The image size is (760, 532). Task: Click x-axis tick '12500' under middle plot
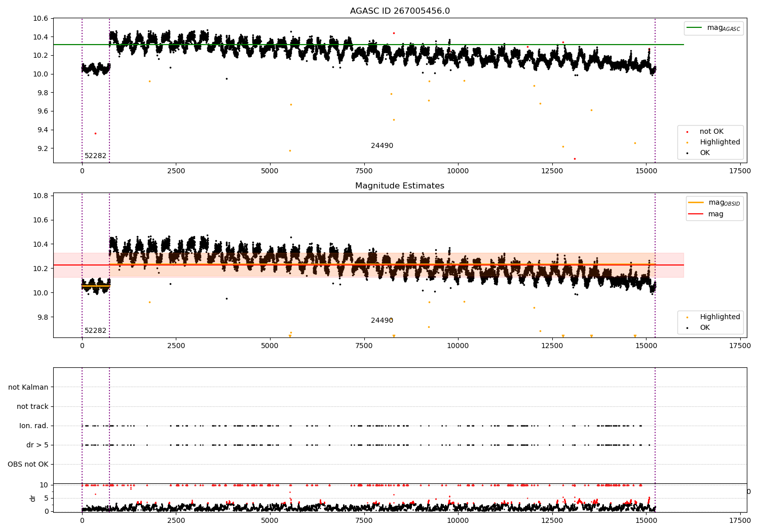pyautogui.click(x=552, y=346)
